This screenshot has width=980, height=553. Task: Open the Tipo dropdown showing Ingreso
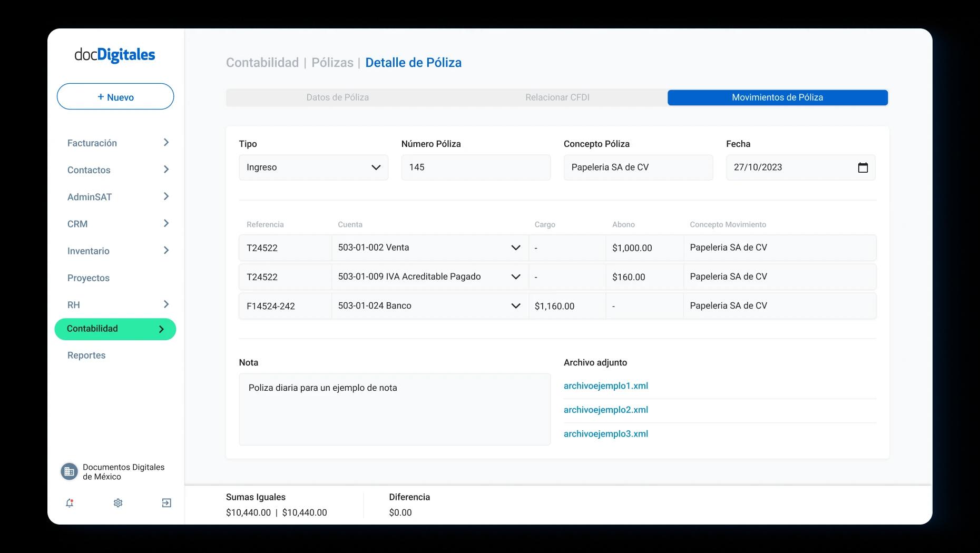click(313, 167)
